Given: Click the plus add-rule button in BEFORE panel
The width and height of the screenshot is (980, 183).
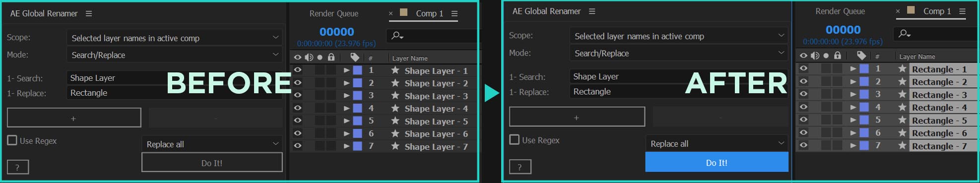Looking at the screenshot, I should pyautogui.click(x=74, y=118).
